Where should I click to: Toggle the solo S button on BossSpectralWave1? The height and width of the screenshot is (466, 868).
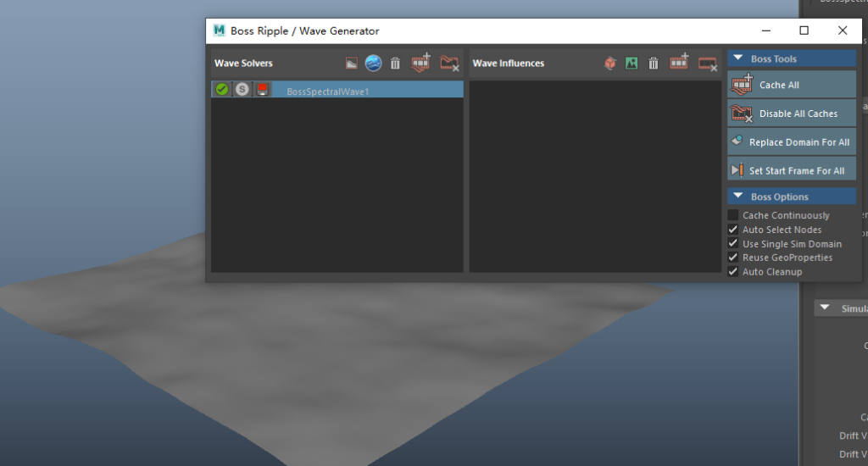pos(242,89)
